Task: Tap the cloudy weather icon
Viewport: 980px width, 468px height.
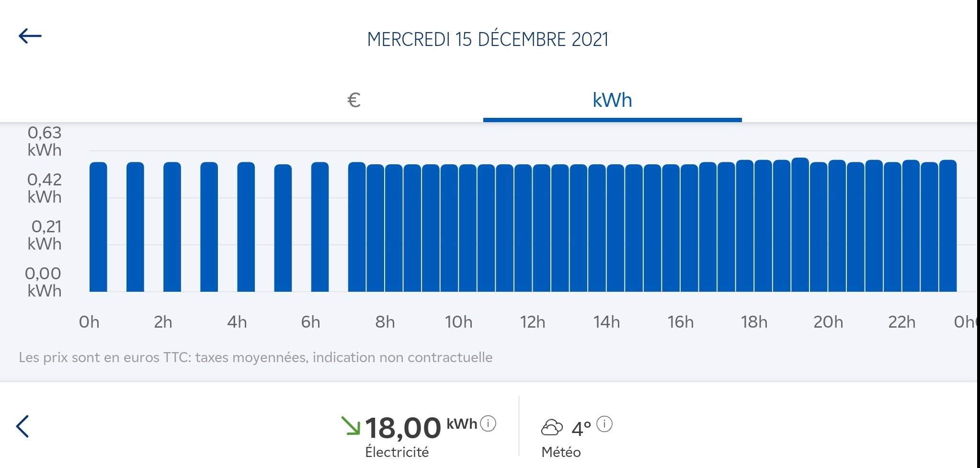Action: (x=552, y=427)
